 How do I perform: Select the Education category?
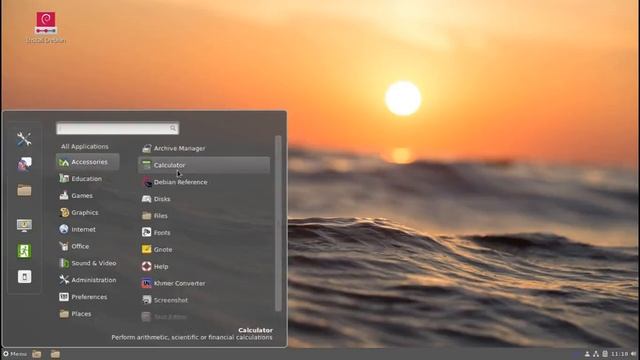click(x=88, y=179)
